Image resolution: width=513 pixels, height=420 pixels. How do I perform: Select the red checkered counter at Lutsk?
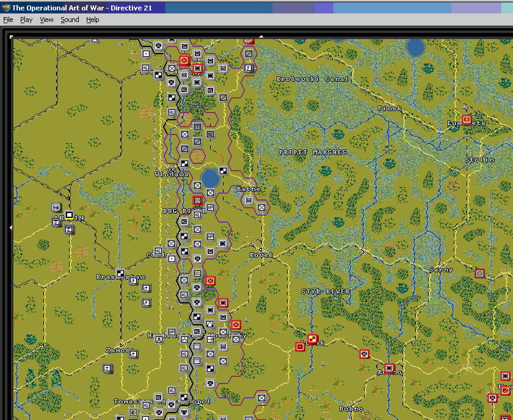[x=313, y=339]
